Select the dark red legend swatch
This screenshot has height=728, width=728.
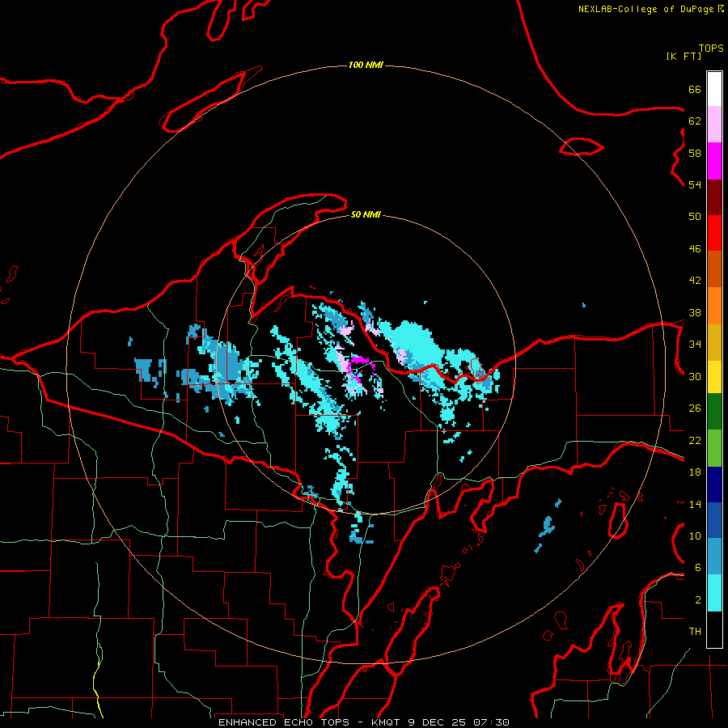click(x=714, y=197)
